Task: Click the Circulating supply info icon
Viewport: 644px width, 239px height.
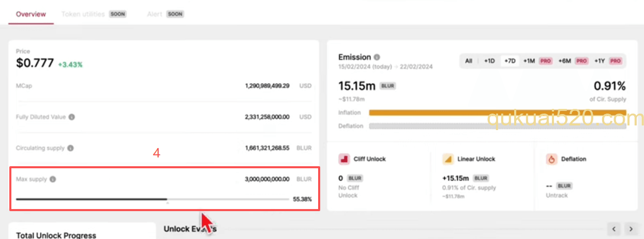Action: coord(70,148)
